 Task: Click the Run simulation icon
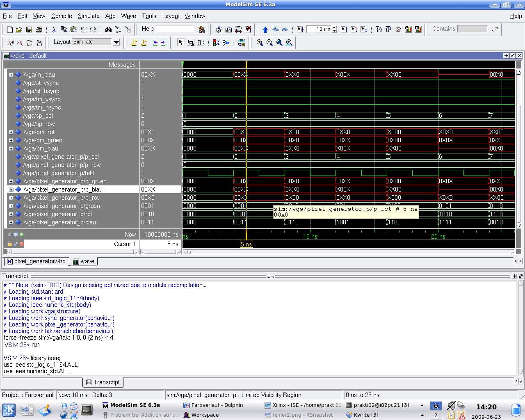pyautogui.click(x=344, y=30)
